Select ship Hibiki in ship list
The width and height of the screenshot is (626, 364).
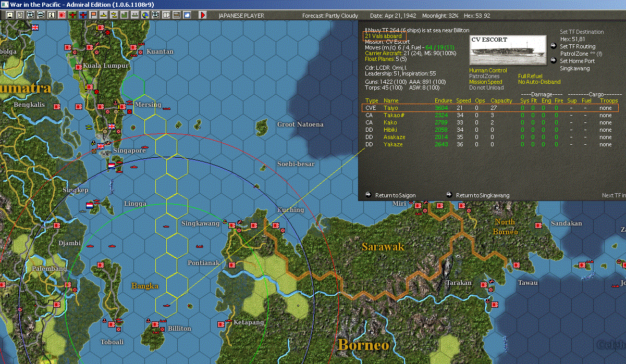pyautogui.click(x=490, y=130)
